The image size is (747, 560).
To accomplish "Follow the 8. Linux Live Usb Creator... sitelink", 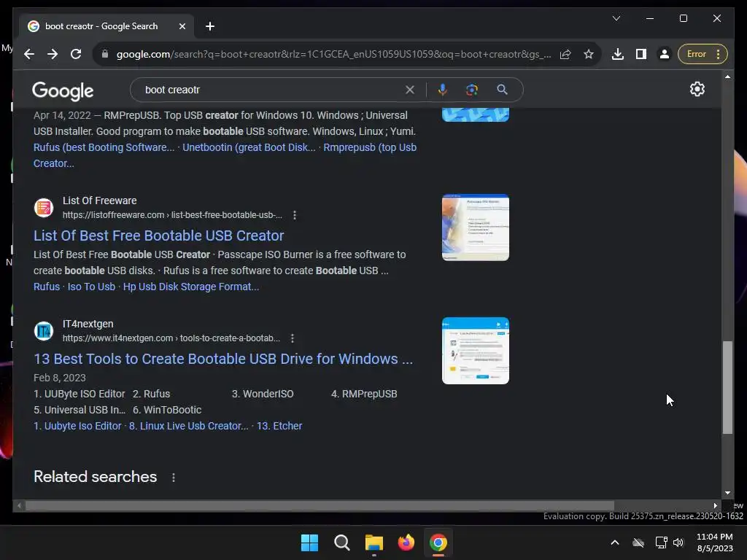I will (x=189, y=426).
